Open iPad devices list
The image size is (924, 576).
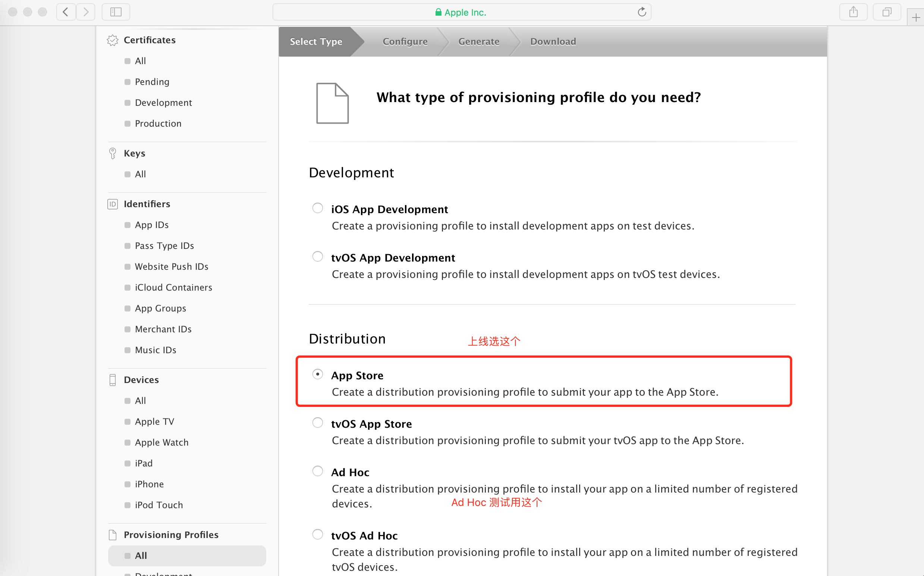click(144, 463)
